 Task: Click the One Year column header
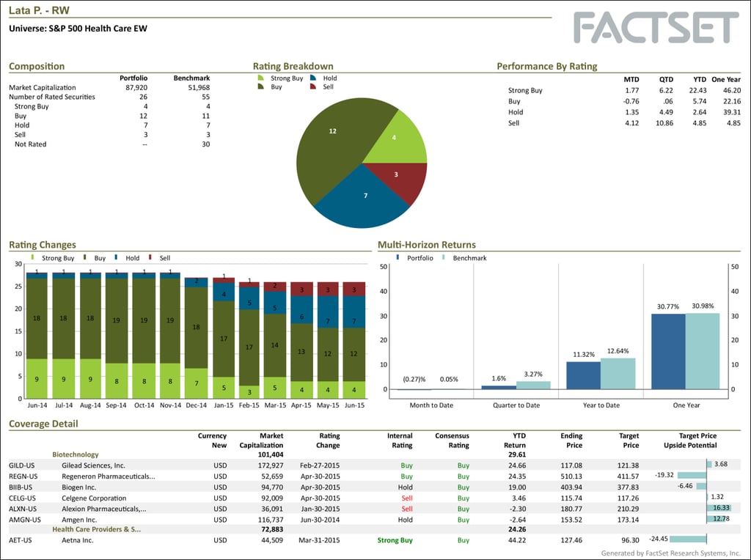tap(726, 79)
